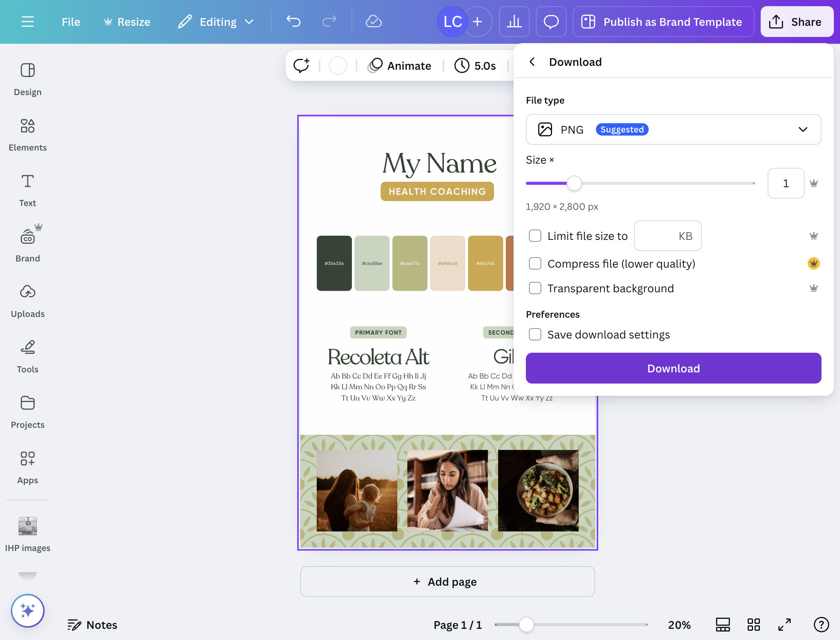Screen dimensions: 840x640
Task: Click Publish as Brand Template
Action: [663, 22]
